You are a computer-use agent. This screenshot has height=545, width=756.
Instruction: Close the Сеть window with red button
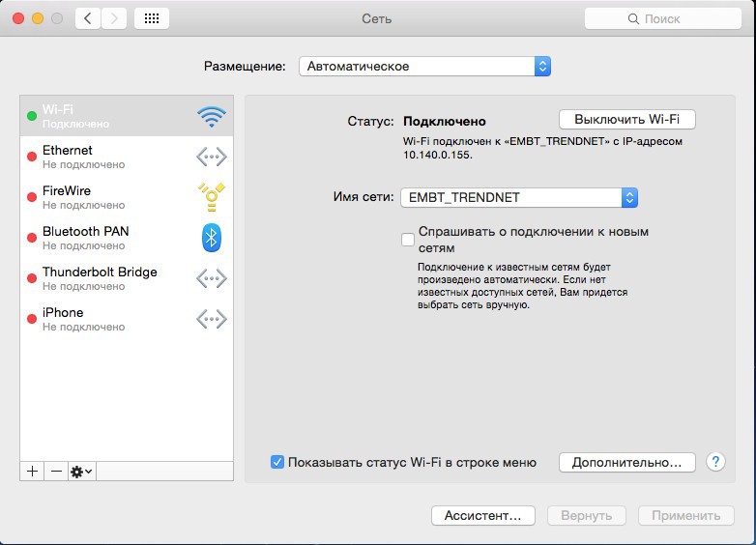click(18, 18)
